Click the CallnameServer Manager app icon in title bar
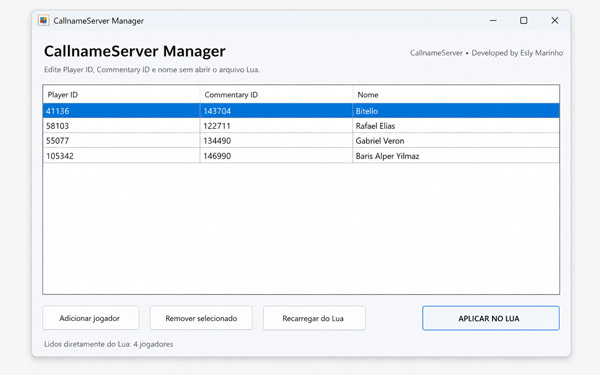The width and height of the screenshot is (600, 375). [44, 21]
